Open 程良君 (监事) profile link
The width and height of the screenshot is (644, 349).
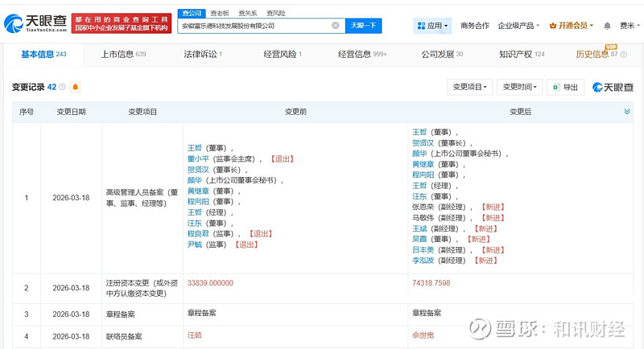pyautogui.click(x=198, y=233)
